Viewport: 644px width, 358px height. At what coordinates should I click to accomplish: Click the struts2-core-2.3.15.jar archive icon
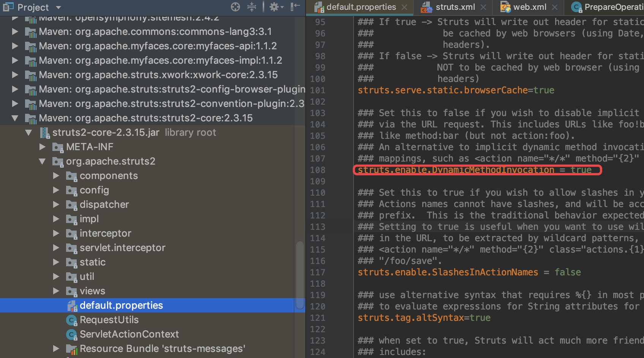pyautogui.click(x=45, y=133)
